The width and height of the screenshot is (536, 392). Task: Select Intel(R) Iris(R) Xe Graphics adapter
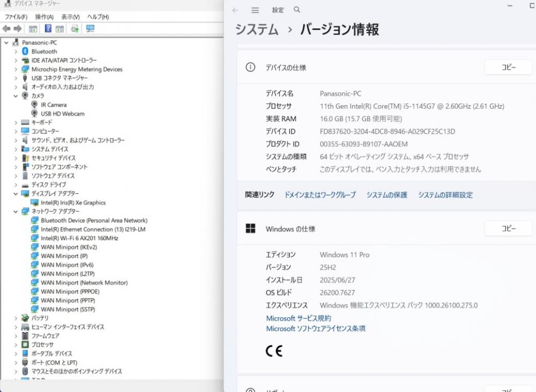[73, 203]
